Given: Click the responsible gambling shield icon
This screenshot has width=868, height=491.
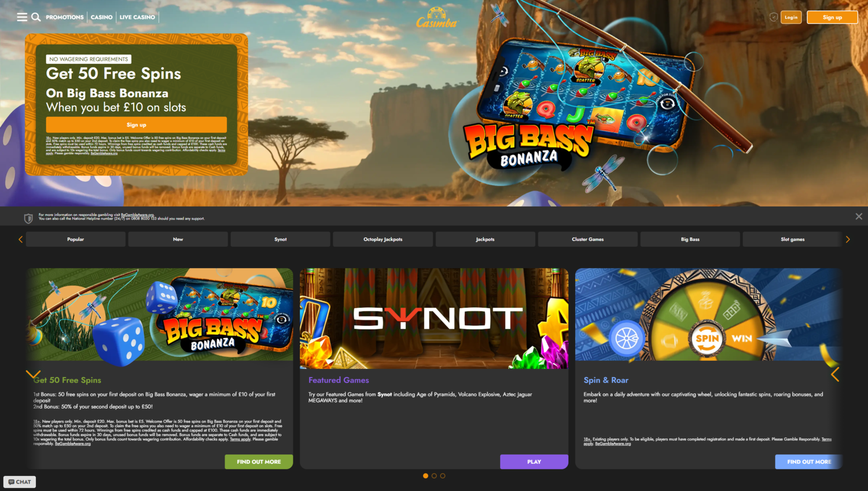Looking at the screenshot, I should (28, 218).
